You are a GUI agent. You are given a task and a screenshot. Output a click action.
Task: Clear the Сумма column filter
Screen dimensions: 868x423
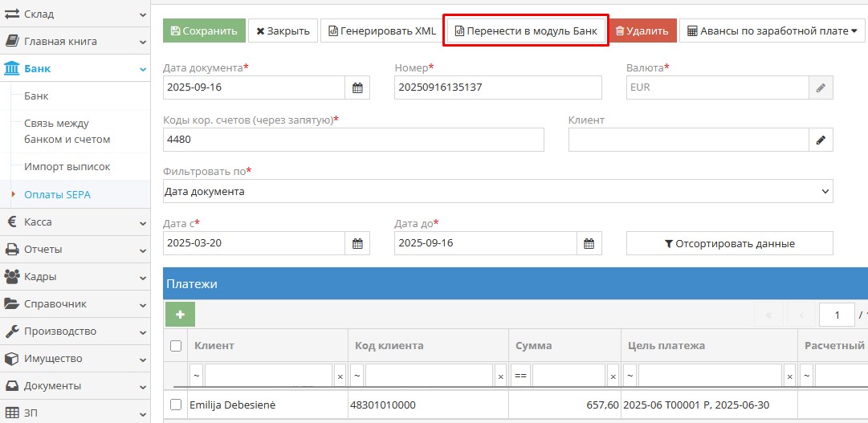pos(613,376)
